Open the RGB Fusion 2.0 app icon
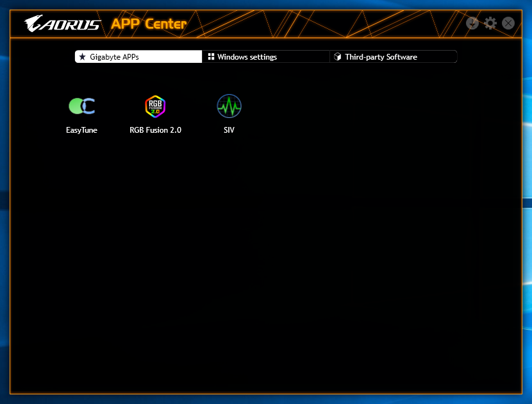 [155, 106]
